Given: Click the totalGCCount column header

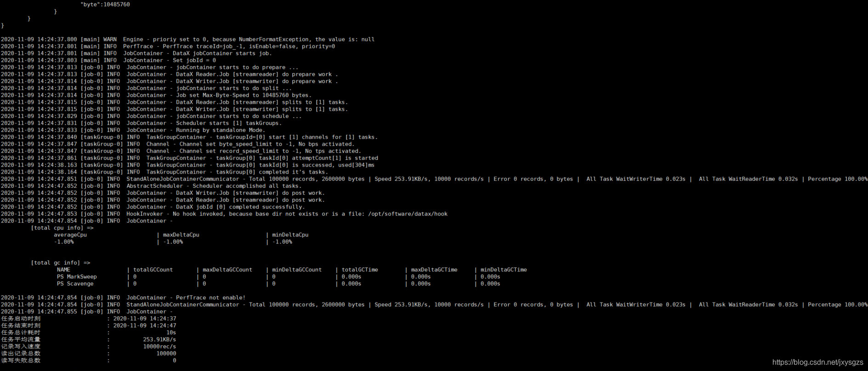Looking at the screenshot, I should [153, 270].
